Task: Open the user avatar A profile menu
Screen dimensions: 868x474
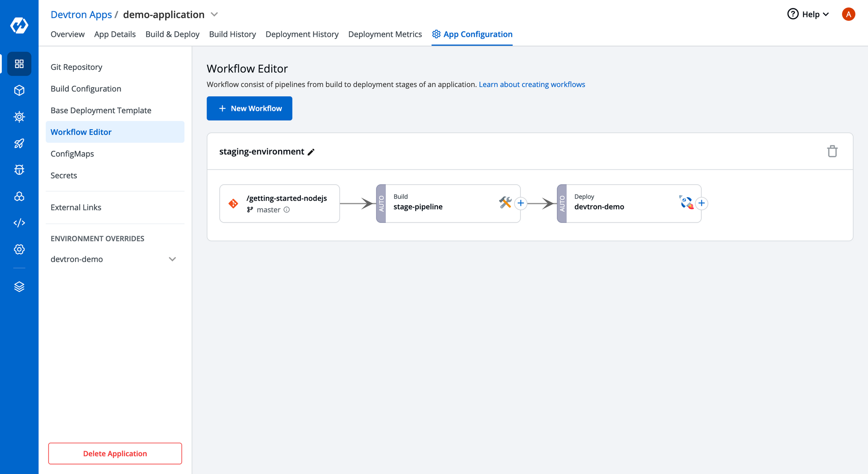Action: pos(848,14)
